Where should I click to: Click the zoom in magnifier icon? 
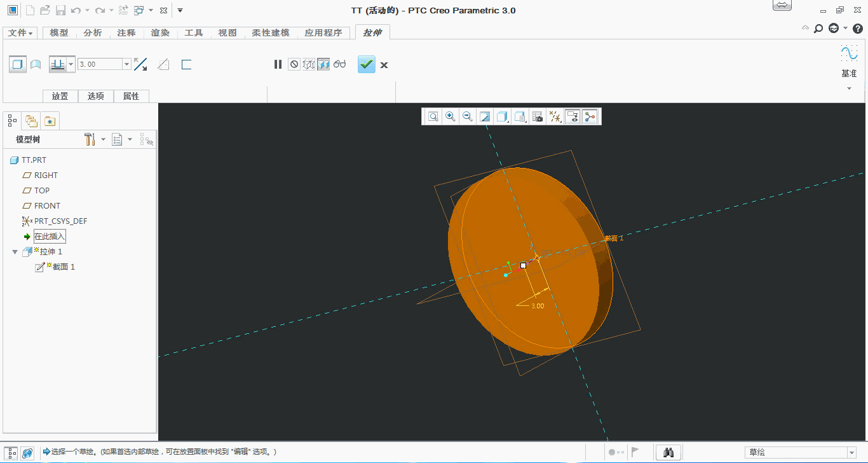pos(451,116)
